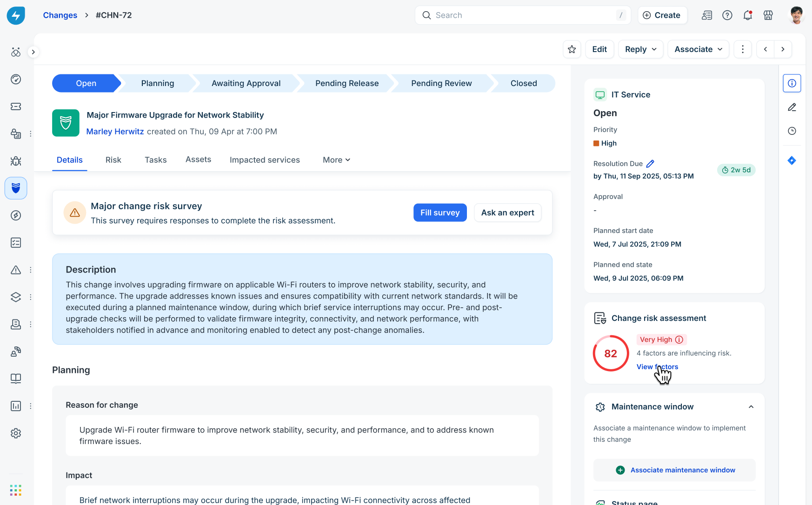Star this change as favorite
This screenshot has width=812, height=505.
coord(572,49)
